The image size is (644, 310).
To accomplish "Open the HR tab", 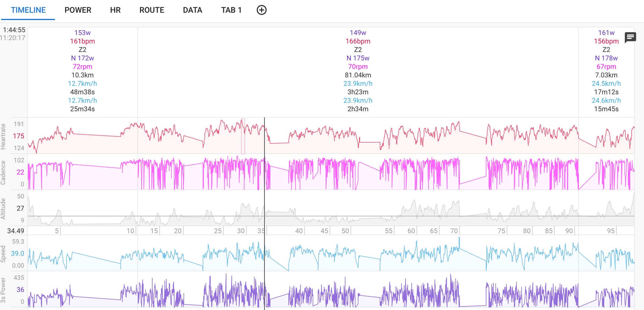I will tap(115, 10).
